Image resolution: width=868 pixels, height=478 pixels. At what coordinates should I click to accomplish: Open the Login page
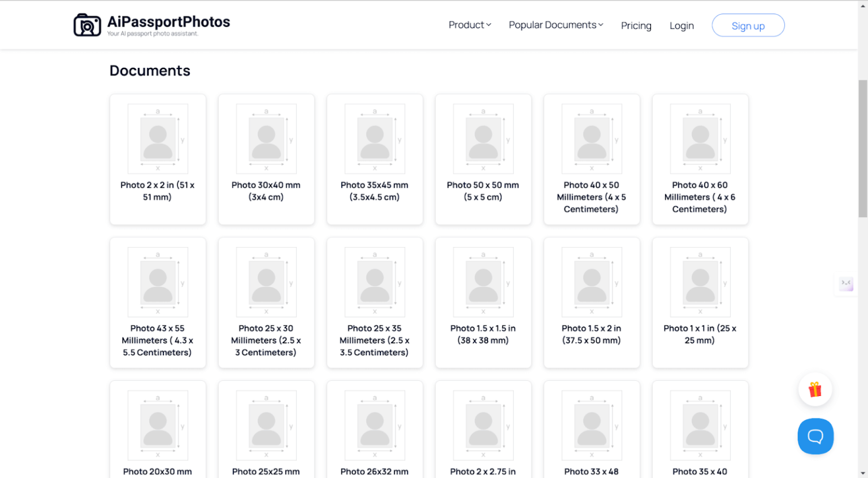682,25
